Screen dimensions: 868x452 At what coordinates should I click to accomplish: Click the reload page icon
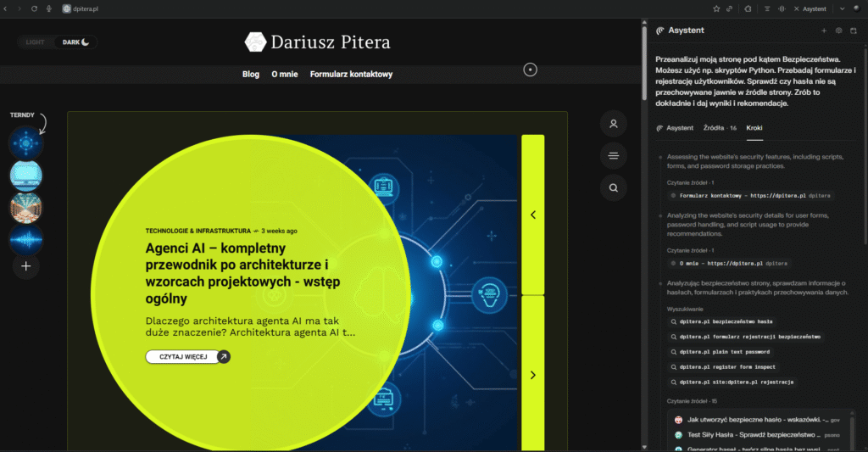coord(34,8)
